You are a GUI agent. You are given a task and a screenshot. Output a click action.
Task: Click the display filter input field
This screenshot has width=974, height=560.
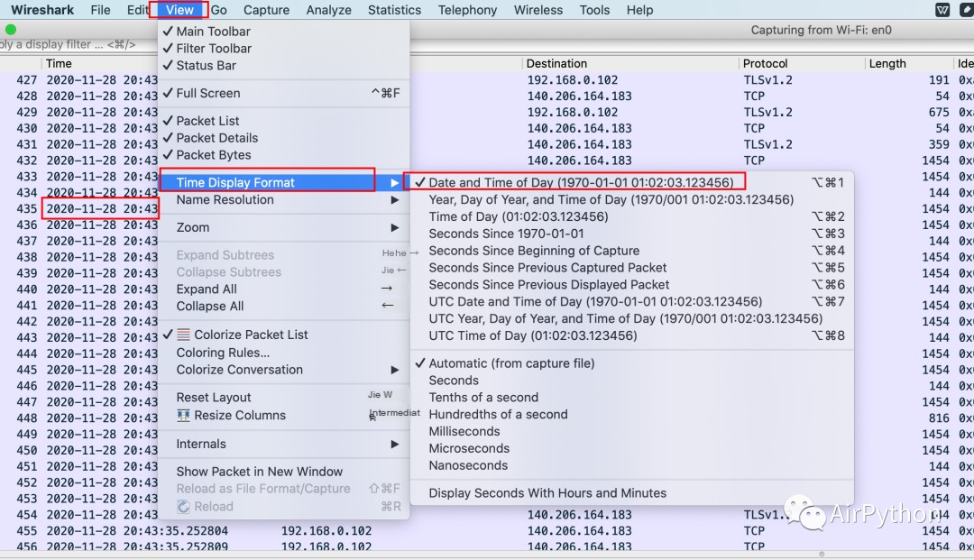[x=78, y=45]
